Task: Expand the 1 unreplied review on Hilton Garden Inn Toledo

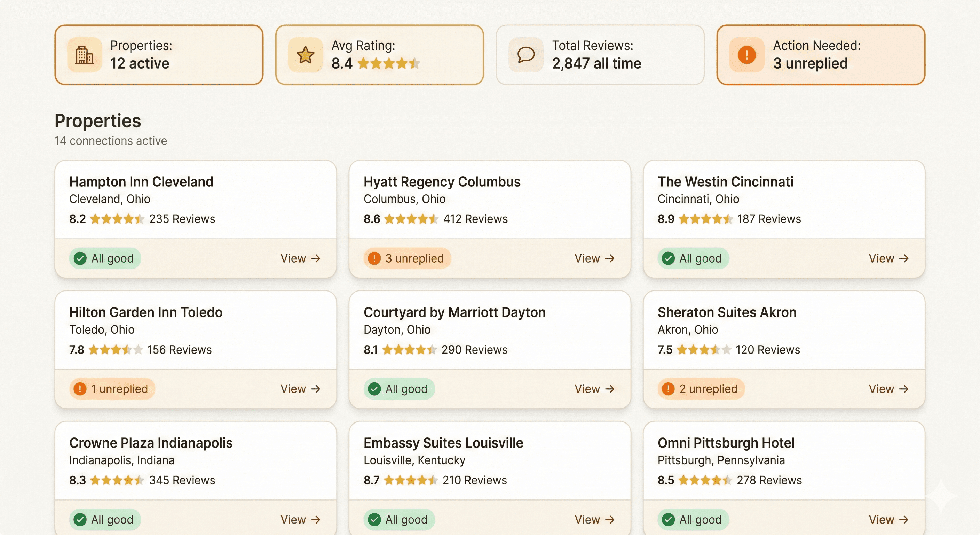Action: point(112,389)
